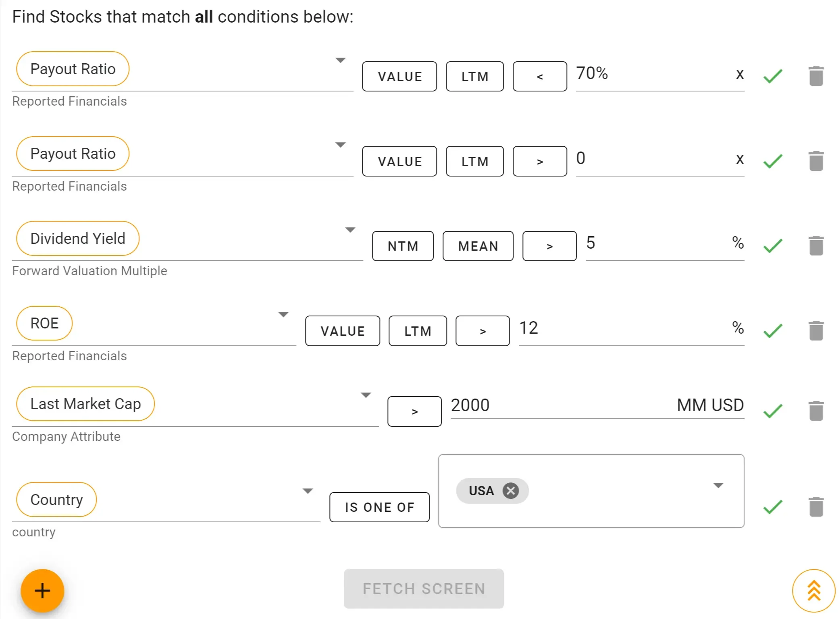840x619 pixels.
Task: Delete the Country condition row
Action: click(x=816, y=507)
